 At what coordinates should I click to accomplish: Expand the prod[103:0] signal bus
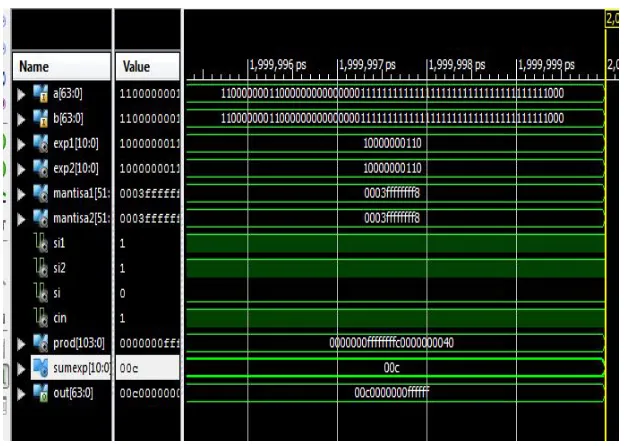point(21,344)
